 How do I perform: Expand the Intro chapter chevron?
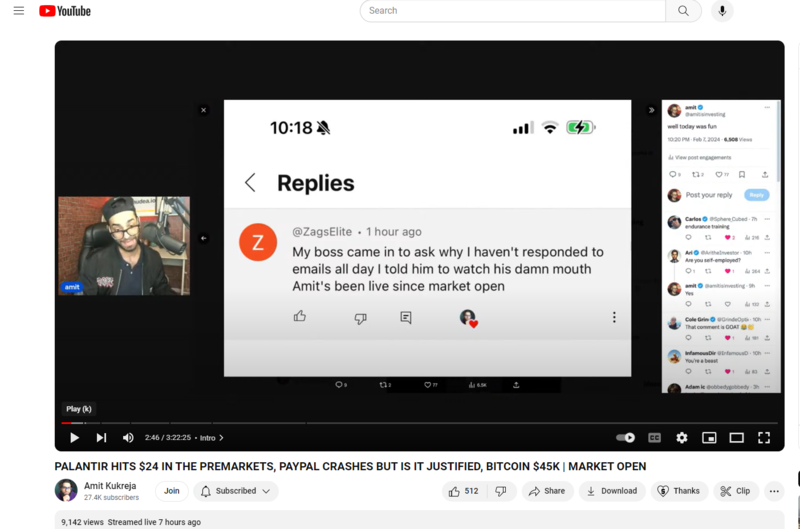[x=221, y=438]
